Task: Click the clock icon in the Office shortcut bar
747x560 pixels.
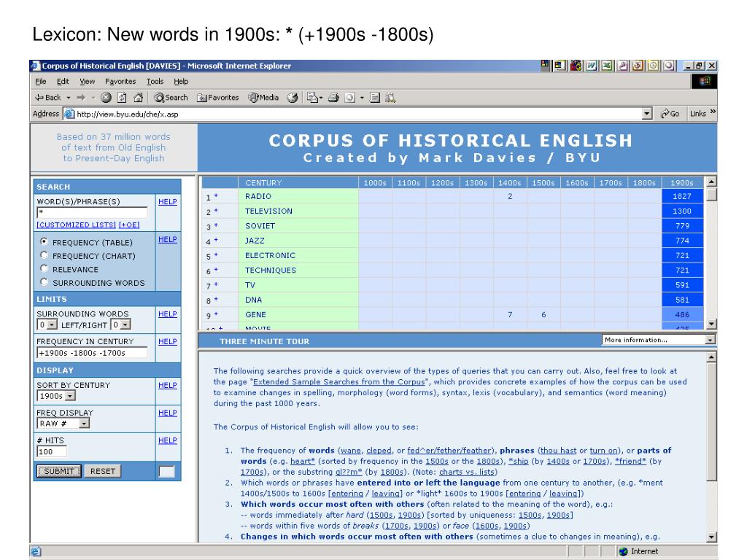Action: 653,65
